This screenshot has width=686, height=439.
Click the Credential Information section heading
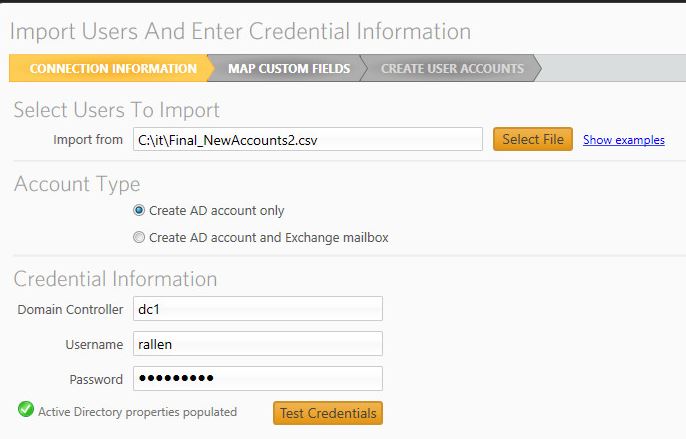(115, 279)
